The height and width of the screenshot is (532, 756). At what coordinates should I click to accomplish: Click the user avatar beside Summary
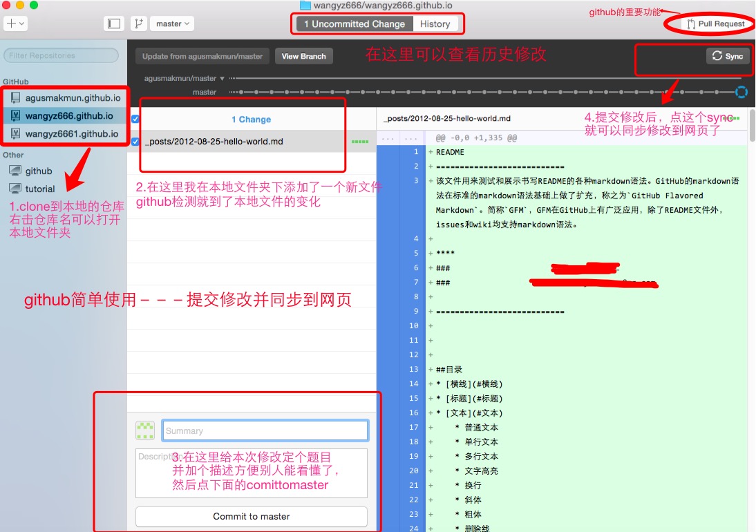(x=145, y=430)
